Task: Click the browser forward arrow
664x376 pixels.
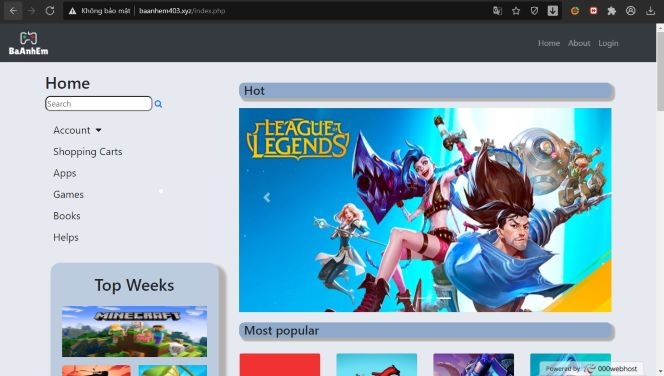Action: (31, 11)
